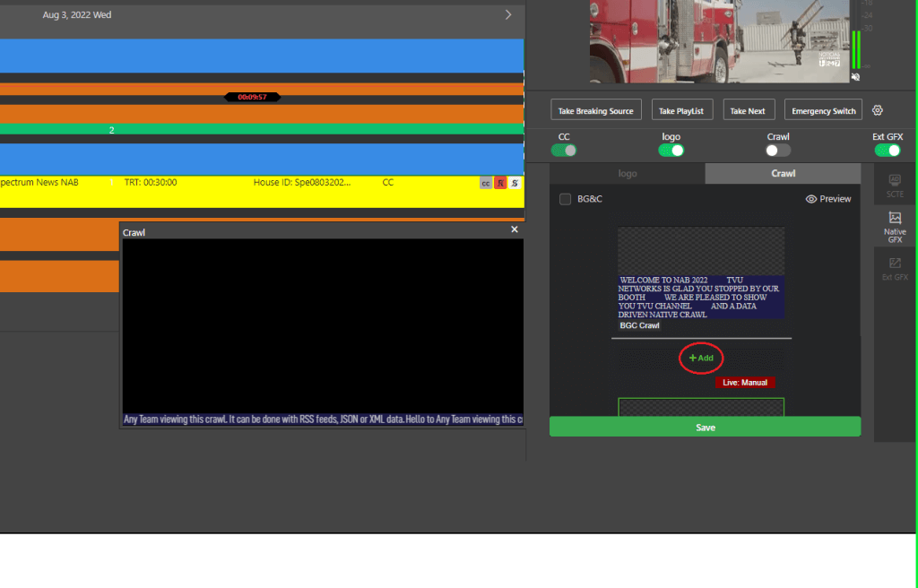The height and width of the screenshot is (588, 918).
Task: Open the Native GFX sidebar panel
Action: pyautogui.click(x=894, y=228)
